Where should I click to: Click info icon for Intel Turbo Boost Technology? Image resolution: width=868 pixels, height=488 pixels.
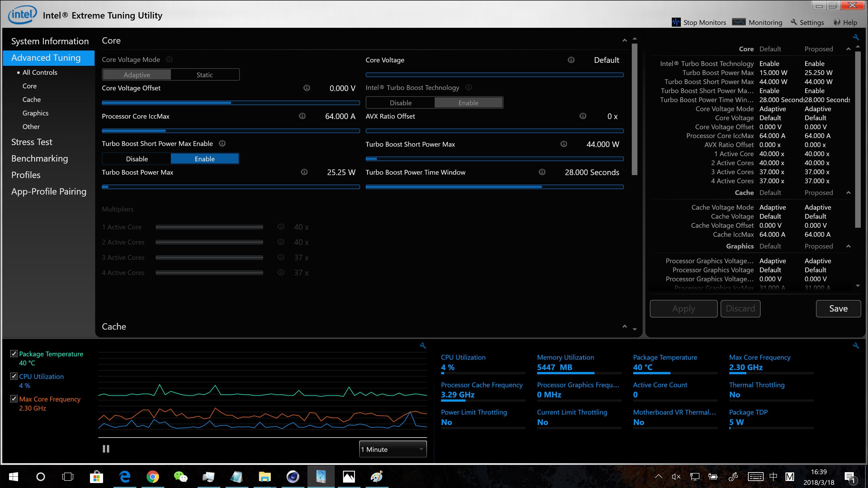click(x=468, y=88)
